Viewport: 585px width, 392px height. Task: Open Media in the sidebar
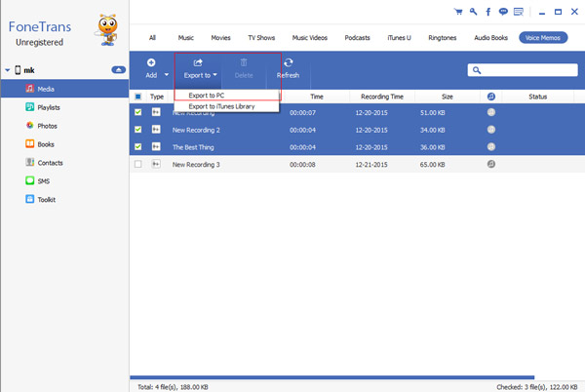point(65,89)
